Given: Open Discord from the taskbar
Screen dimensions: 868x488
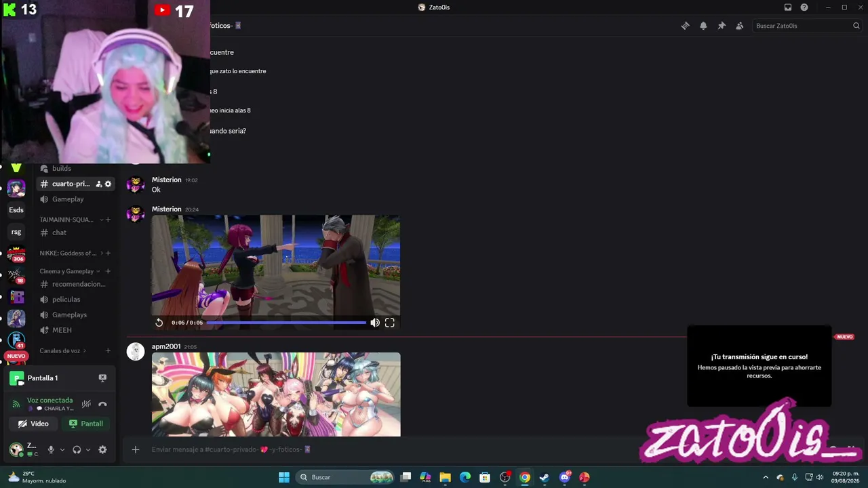Looking at the screenshot, I should pos(565,477).
